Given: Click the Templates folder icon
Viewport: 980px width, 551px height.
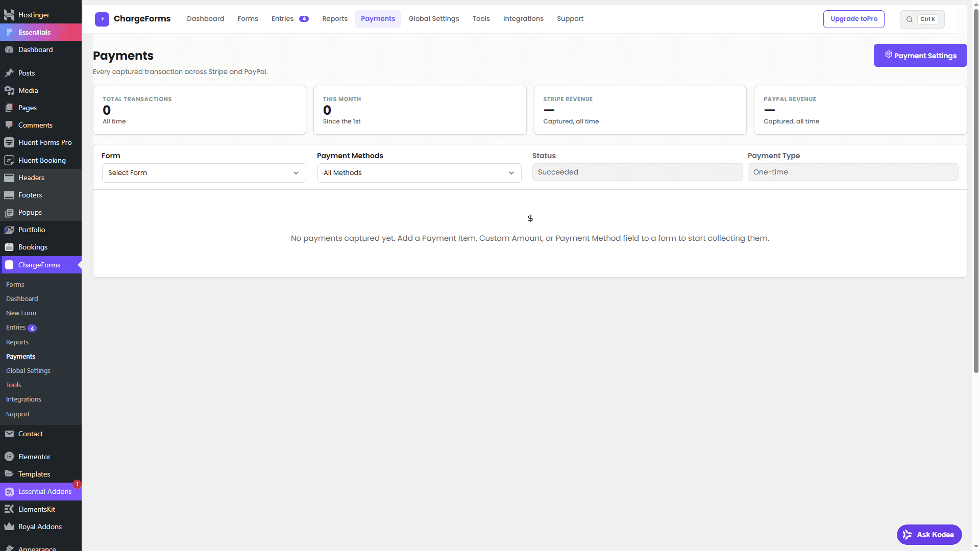Looking at the screenshot, I should pyautogui.click(x=9, y=474).
